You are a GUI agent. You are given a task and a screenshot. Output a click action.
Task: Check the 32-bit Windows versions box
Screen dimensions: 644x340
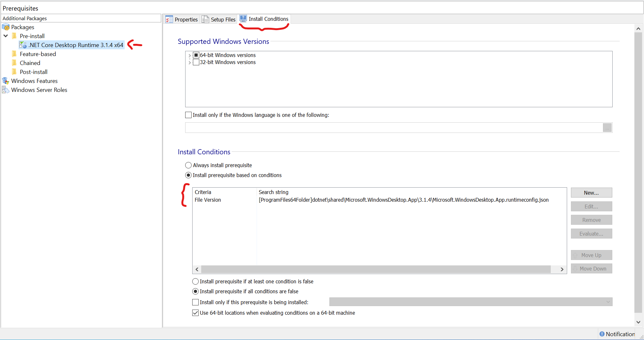(196, 62)
